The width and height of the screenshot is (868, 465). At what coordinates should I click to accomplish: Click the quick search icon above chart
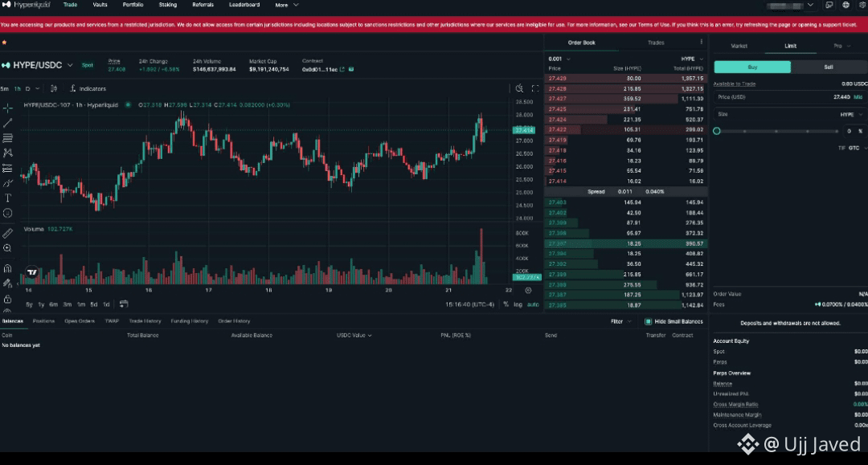click(x=519, y=88)
